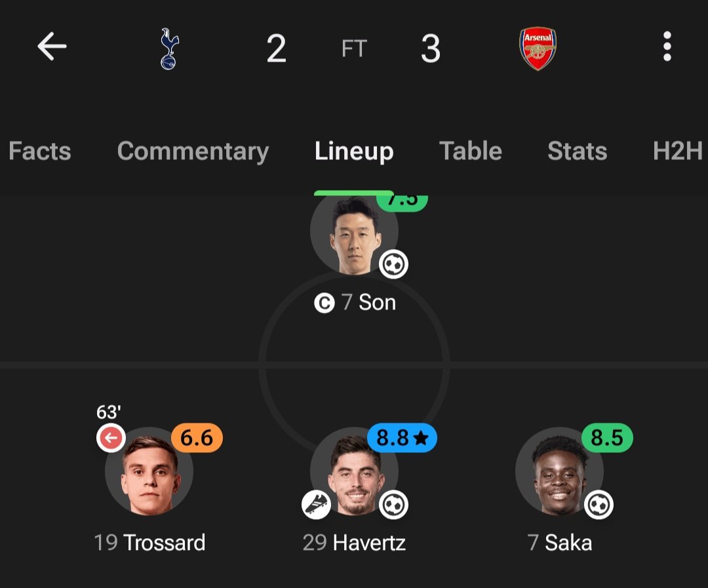The width and height of the screenshot is (708, 588).
Task: Switch to the Facts tab
Action: click(x=40, y=151)
